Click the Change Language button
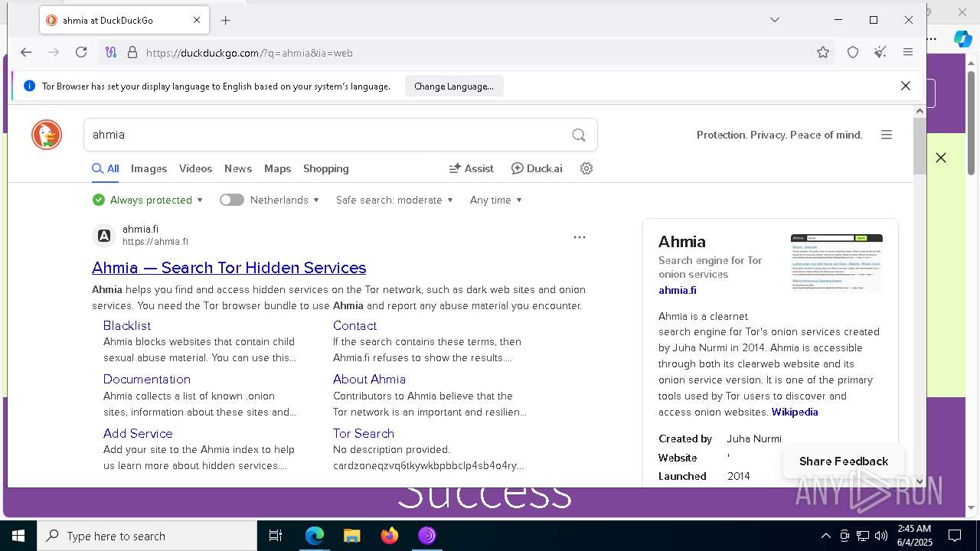 454,86
